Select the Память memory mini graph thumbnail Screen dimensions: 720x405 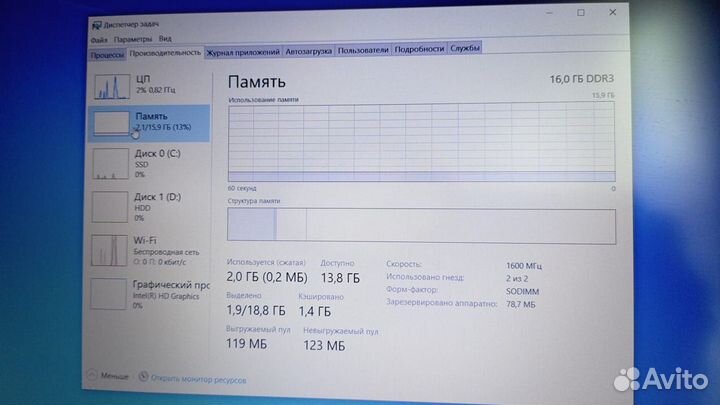point(111,123)
